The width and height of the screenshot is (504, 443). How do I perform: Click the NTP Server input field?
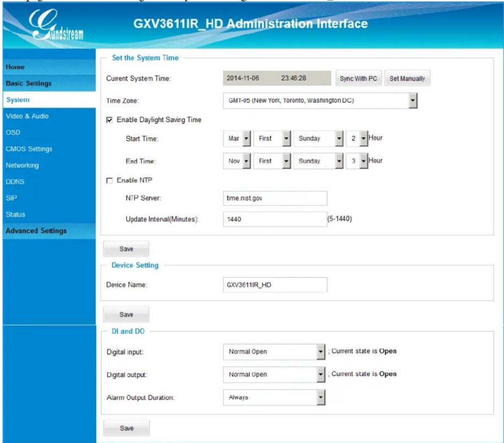pyautogui.click(x=275, y=198)
